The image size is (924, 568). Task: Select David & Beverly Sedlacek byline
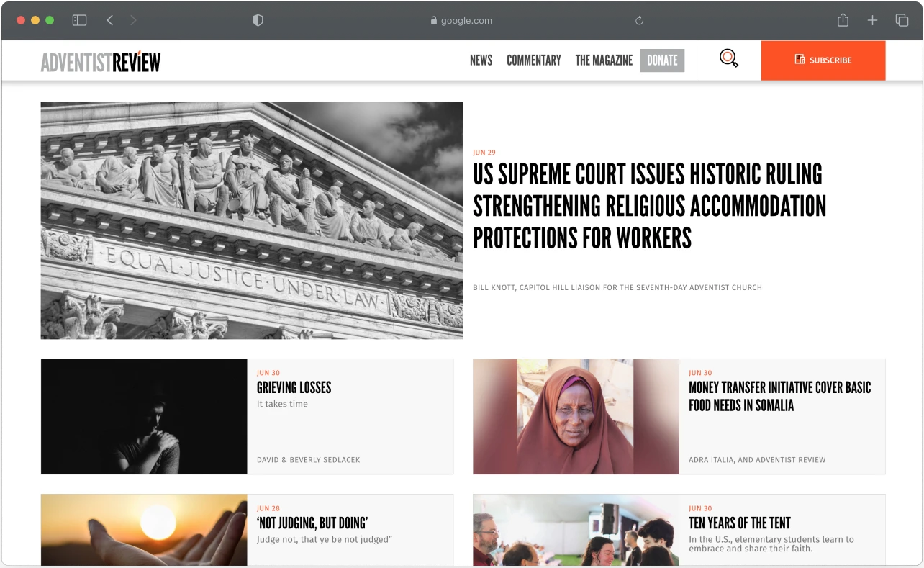pyautogui.click(x=308, y=460)
